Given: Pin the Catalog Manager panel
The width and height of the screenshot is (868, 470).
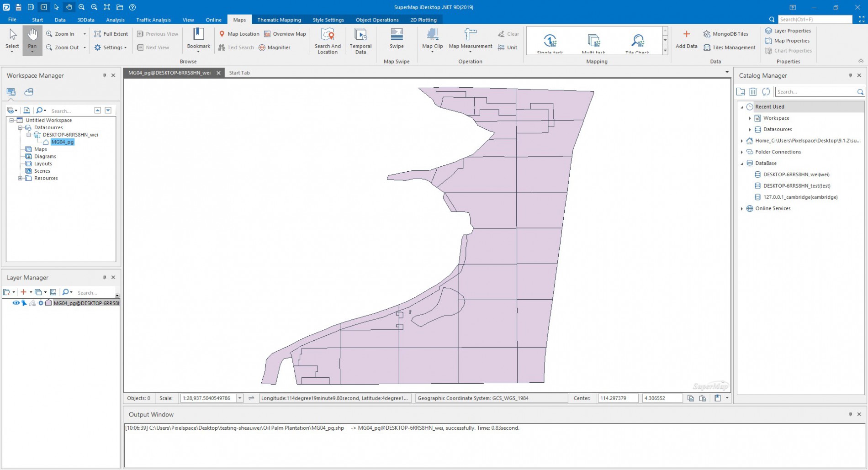Looking at the screenshot, I should pyautogui.click(x=850, y=75).
